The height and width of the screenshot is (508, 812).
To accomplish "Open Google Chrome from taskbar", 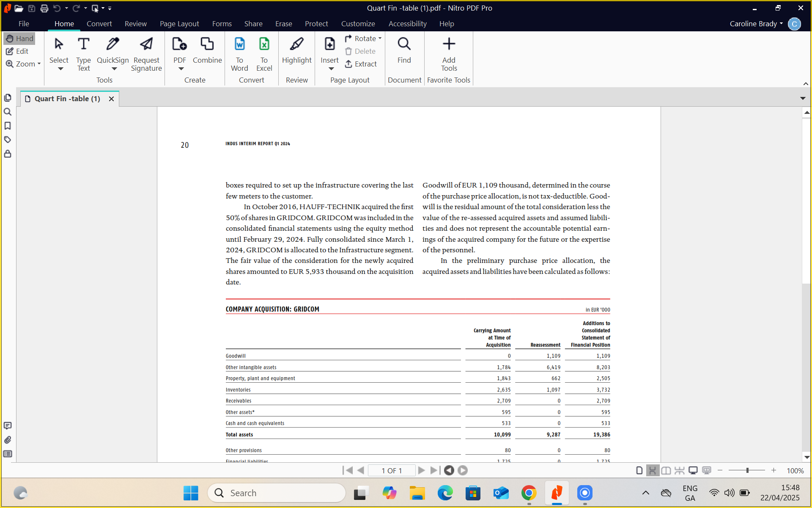I will point(529,493).
